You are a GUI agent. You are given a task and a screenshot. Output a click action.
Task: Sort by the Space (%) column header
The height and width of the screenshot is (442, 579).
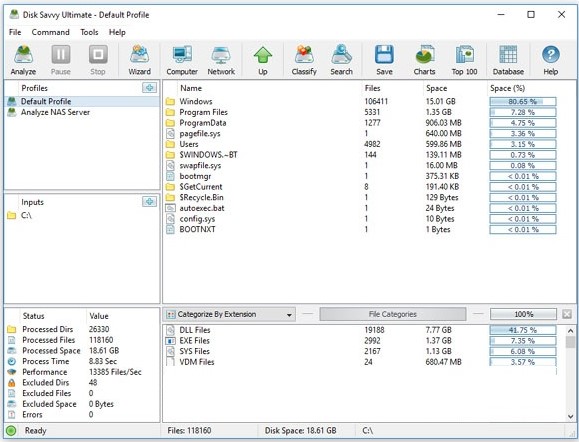pyautogui.click(x=507, y=88)
